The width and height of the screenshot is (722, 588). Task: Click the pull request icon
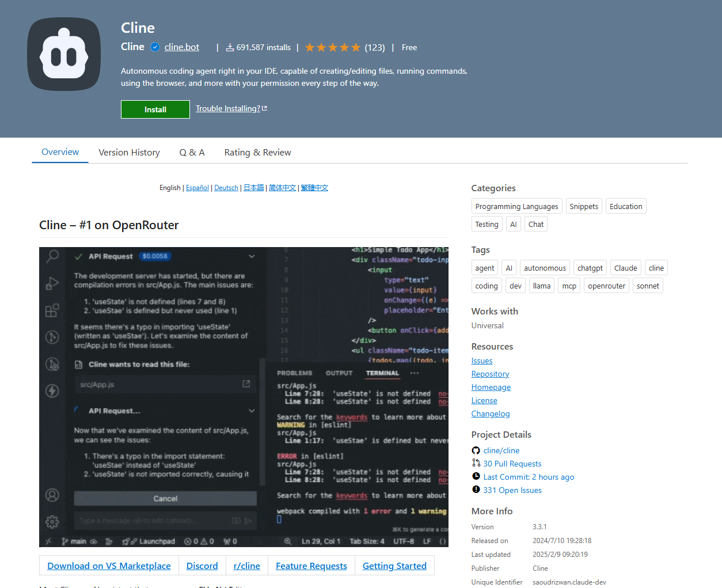pos(476,463)
